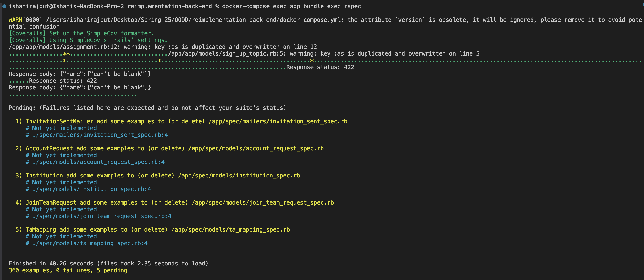Open /app/spec/models/ta_mapping_spec.rb path link
The image size is (644, 280).
230,230
